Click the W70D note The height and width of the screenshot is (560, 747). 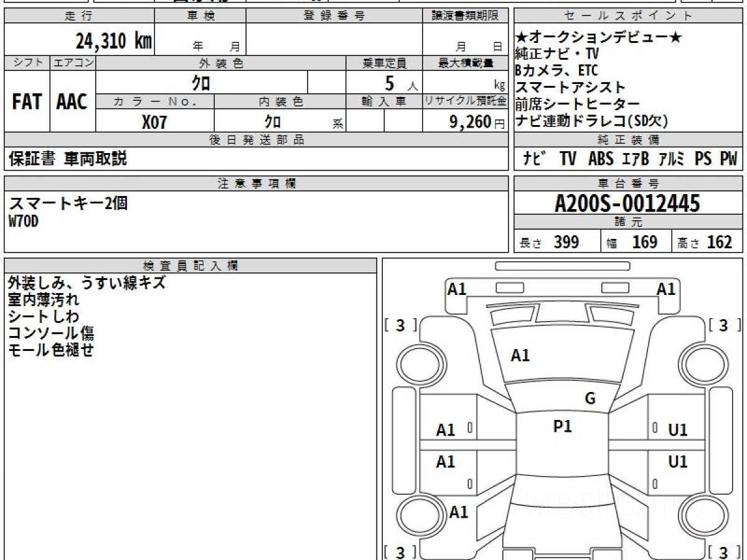[x=23, y=221]
